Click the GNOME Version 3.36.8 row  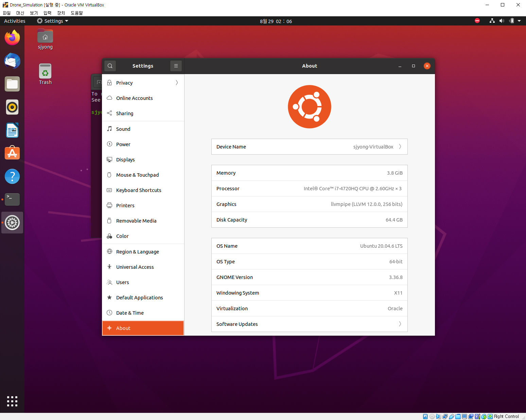310,277
